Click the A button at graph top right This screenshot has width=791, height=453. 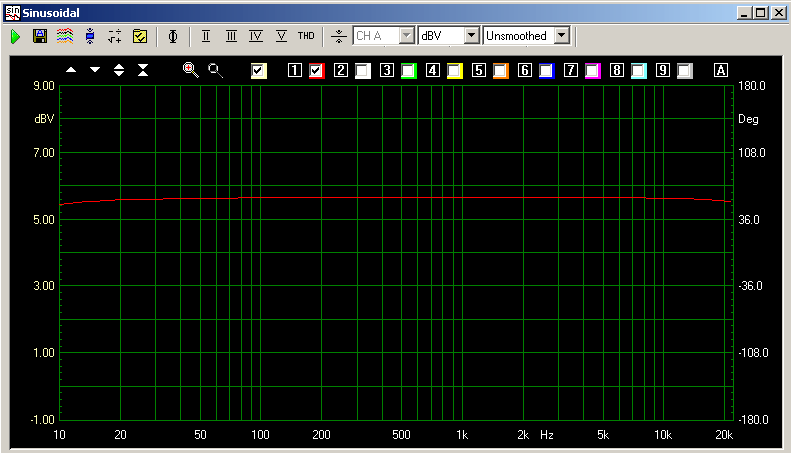[721, 71]
